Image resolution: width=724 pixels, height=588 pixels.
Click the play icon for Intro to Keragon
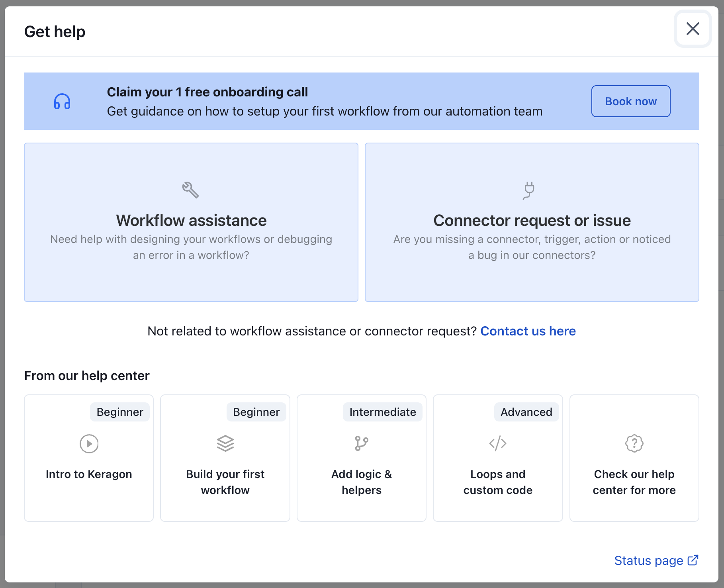[89, 443]
